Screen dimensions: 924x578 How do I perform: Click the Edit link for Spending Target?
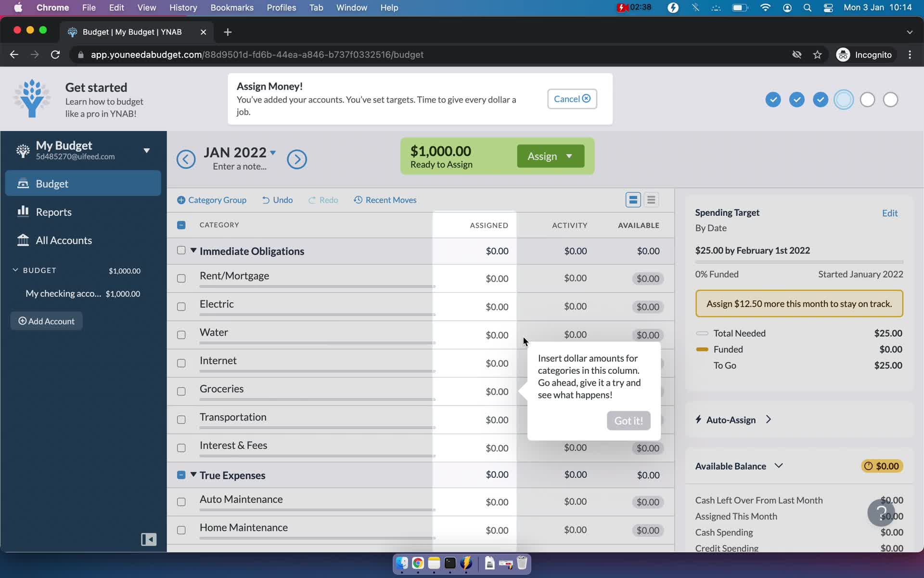(889, 213)
